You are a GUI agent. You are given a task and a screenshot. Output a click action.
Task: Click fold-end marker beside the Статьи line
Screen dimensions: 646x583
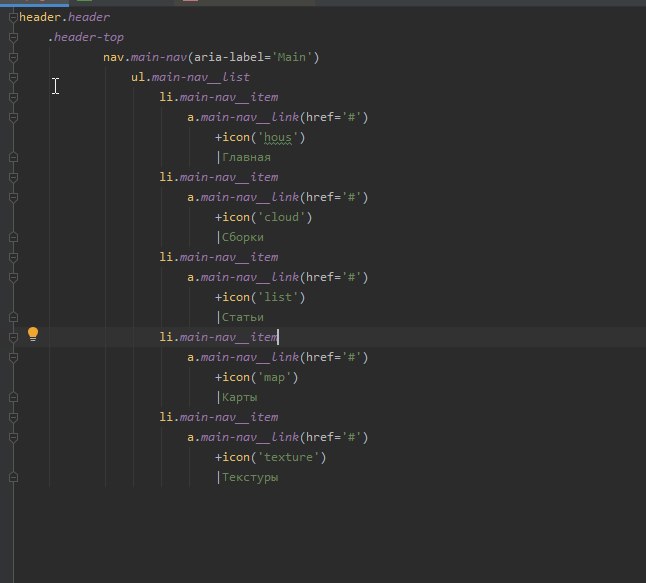point(13,317)
